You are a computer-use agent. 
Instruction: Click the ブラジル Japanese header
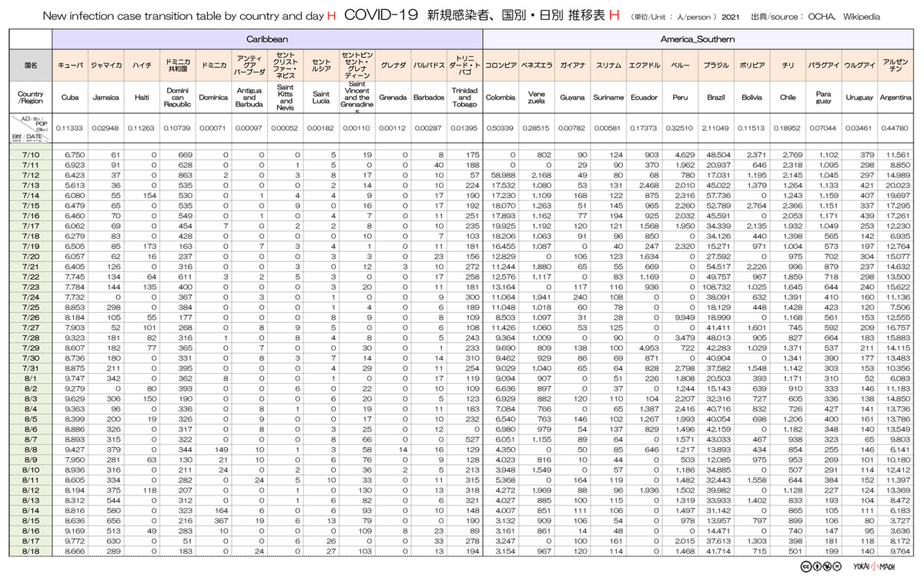pos(717,66)
